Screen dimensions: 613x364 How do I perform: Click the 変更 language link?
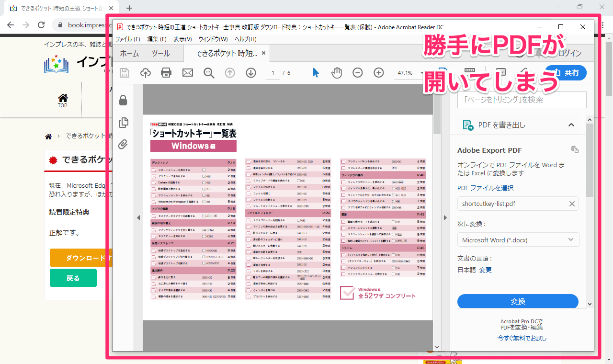pos(486,270)
